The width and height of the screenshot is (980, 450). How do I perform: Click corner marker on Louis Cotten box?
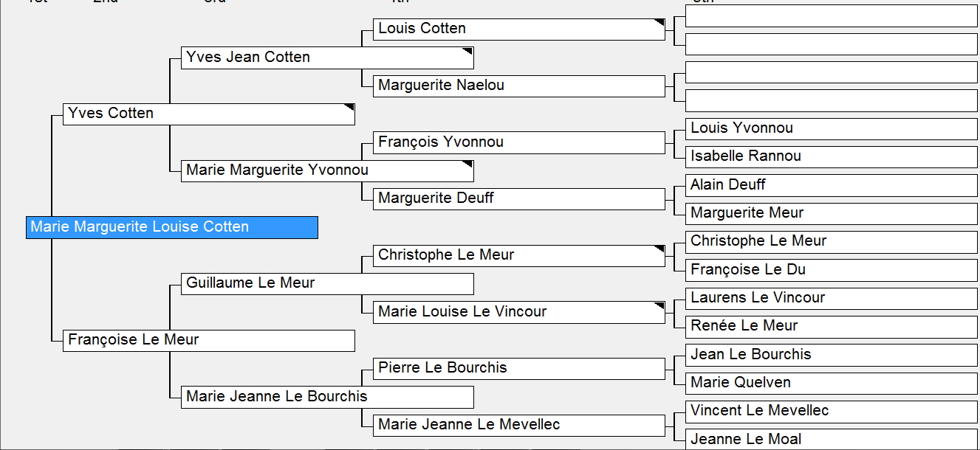coord(659,24)
